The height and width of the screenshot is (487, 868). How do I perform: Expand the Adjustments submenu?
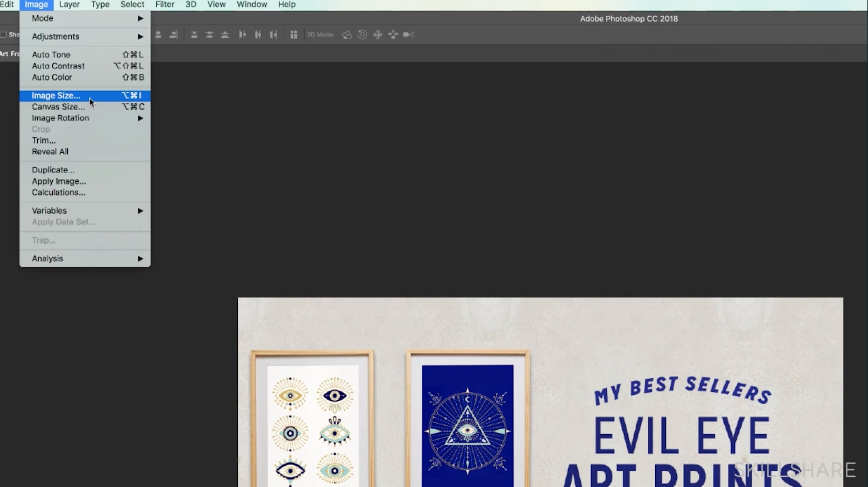84,37
